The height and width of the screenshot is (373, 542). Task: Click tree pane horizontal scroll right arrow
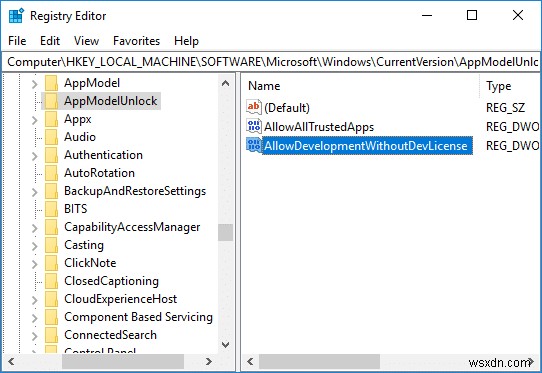tap(209, 362)
